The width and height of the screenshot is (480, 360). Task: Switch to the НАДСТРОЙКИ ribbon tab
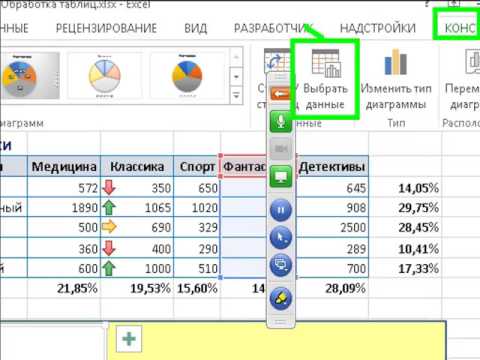(x=378, y=28)
